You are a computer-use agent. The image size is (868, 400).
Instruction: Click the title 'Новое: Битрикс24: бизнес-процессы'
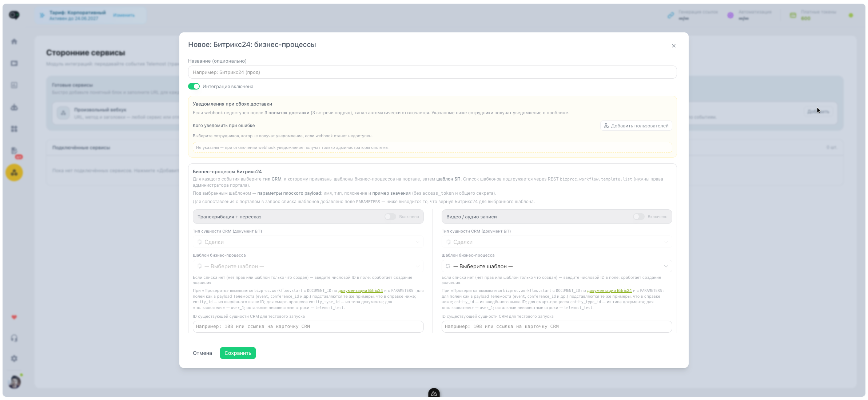[252, 44]
